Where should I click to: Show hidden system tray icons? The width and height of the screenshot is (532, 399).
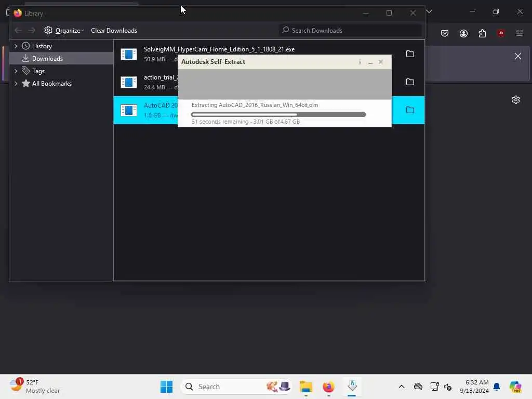tap(402, 387)
